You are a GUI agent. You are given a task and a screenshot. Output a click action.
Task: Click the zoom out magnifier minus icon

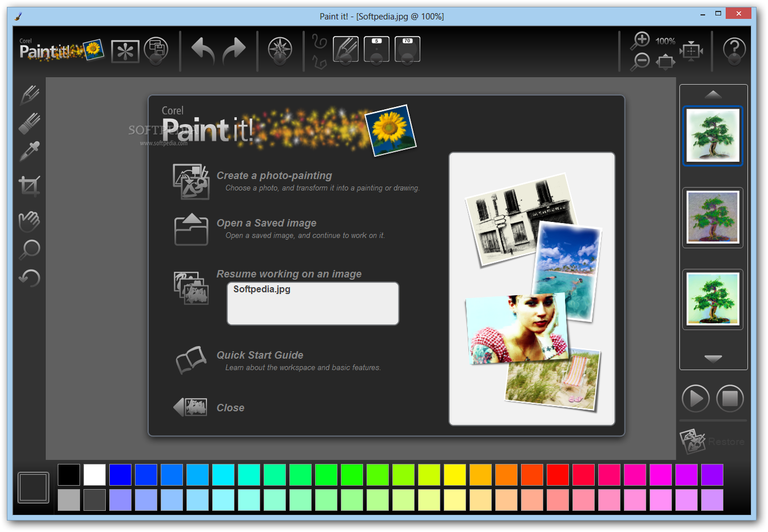pos(640,61)
